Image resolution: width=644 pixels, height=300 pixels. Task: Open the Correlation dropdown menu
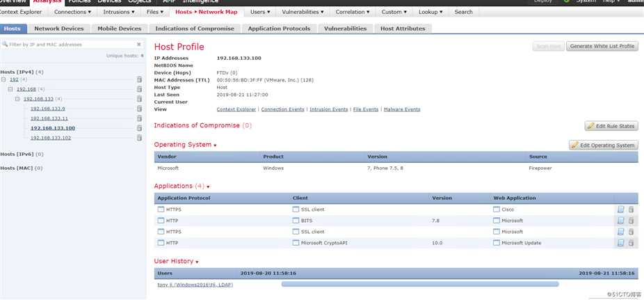point(353,12)
